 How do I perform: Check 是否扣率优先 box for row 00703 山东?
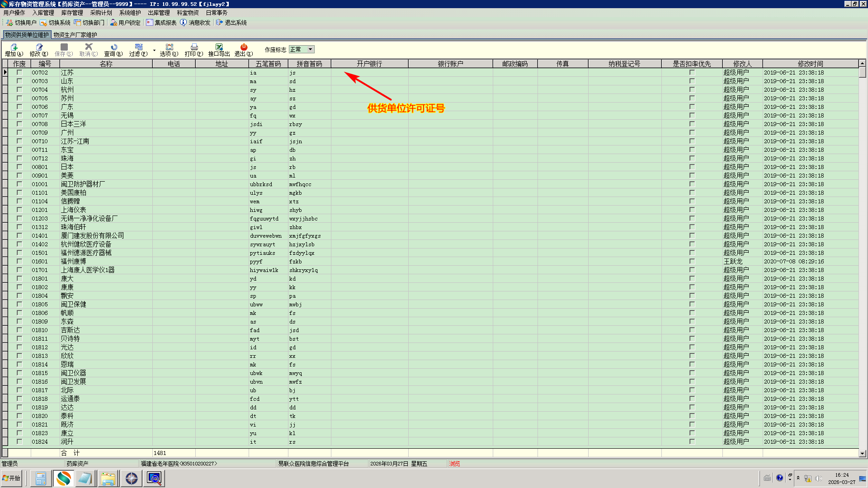pos(692,81)
